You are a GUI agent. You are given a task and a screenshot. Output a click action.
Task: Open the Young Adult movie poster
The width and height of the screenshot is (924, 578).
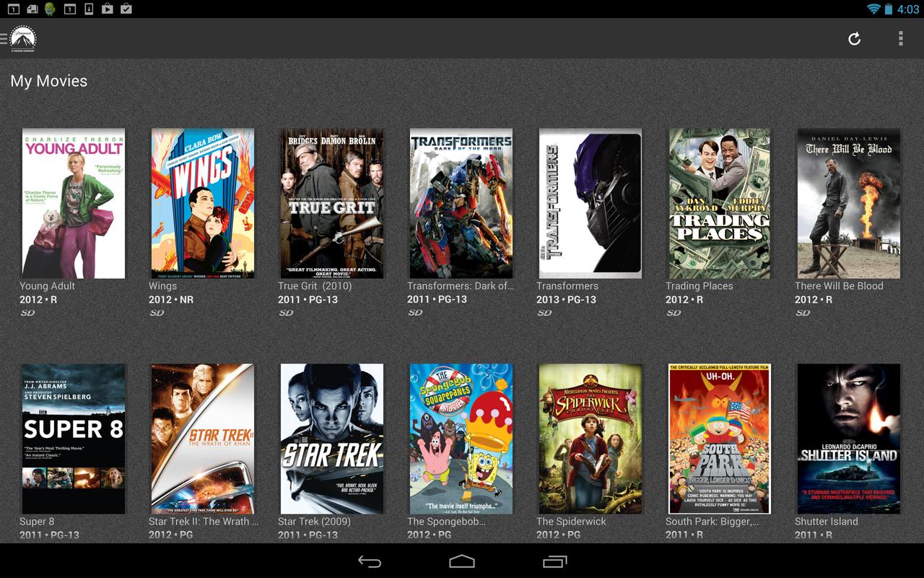tap(74, 204)
